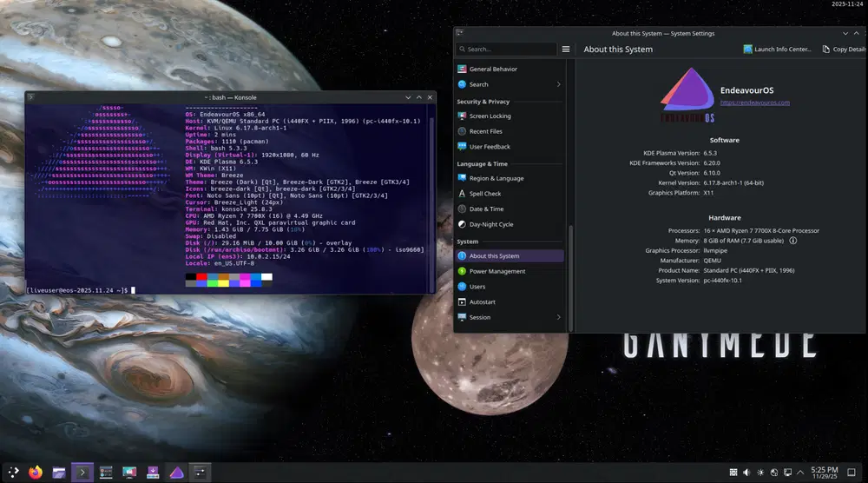
Task: Click the liveuser@eos terminal prompt line
Action: [81, 290]
